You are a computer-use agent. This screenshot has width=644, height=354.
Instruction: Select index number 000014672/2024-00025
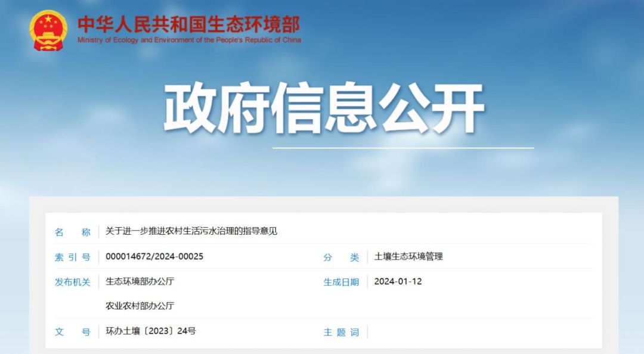(154, 256)
